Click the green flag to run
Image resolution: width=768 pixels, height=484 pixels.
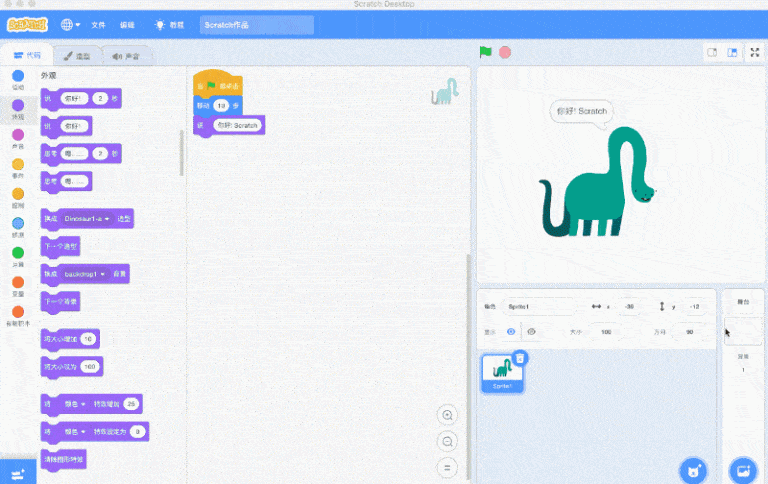486,52
